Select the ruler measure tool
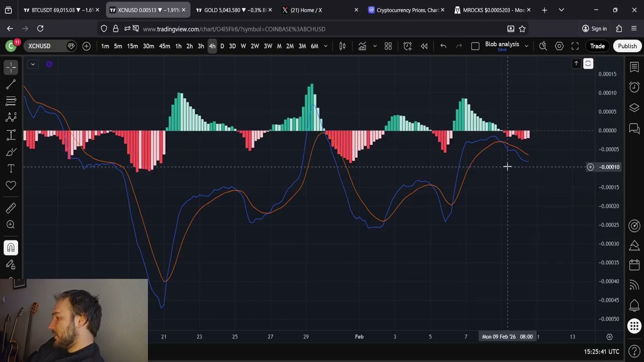 (x=11, y=208)
